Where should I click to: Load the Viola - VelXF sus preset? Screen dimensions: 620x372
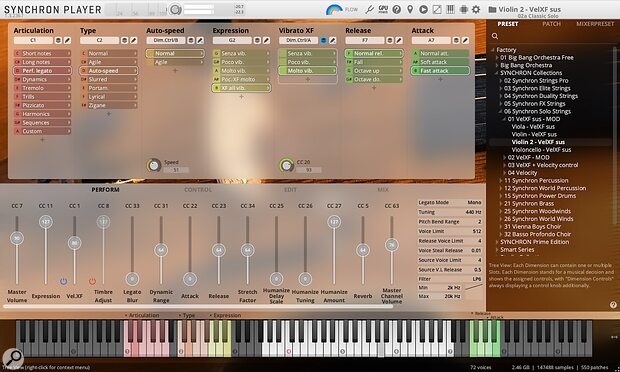533,127
